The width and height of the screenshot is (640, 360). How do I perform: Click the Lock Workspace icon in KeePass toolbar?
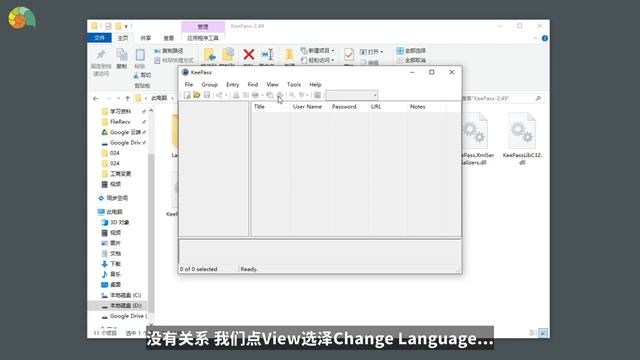(x=317, y=95)
